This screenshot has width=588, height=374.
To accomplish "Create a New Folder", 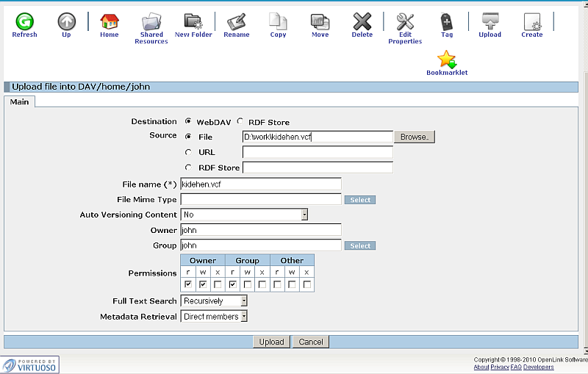I will (x=193, y=22).
